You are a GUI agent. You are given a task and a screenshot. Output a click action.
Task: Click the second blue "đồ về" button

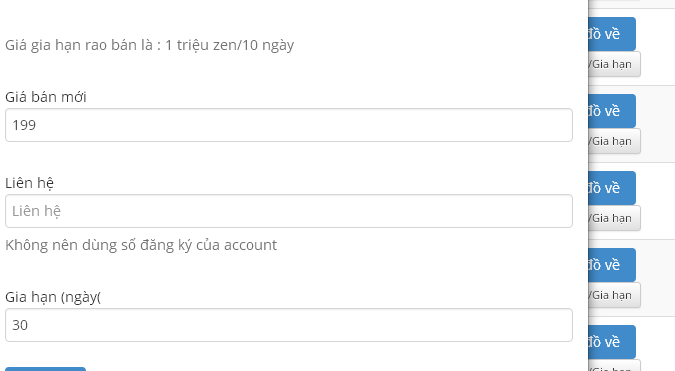point(612,111)
